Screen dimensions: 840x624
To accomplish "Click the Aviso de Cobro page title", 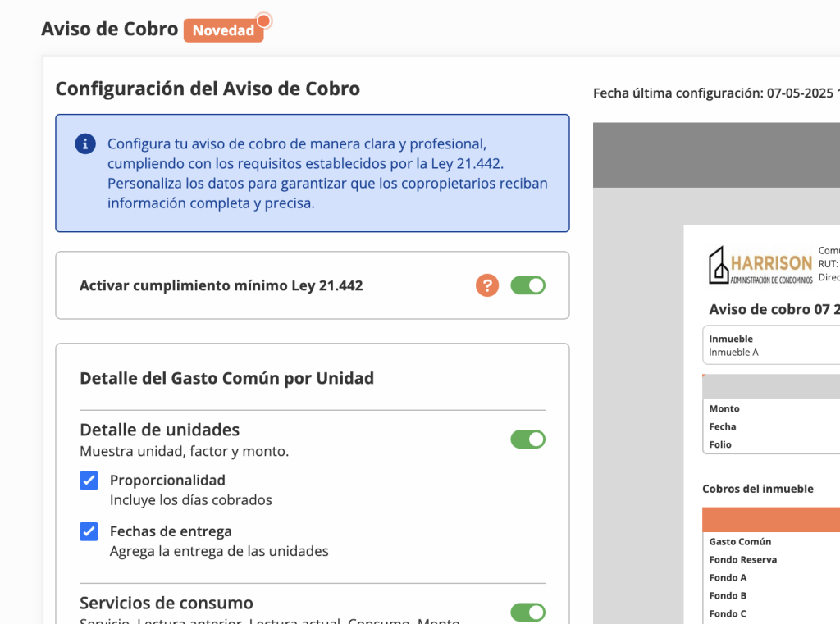I will 110,29.
